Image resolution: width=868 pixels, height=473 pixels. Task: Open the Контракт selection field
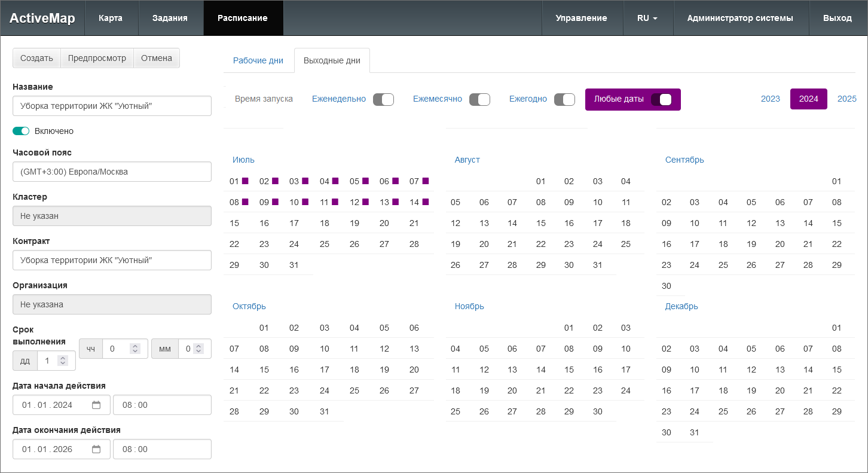click(112, 260)
